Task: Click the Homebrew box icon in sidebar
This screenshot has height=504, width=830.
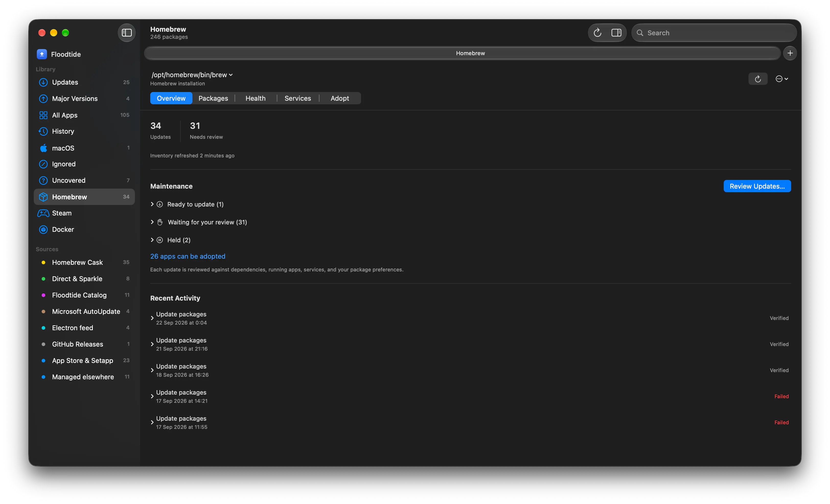Action: click(43, 197)
